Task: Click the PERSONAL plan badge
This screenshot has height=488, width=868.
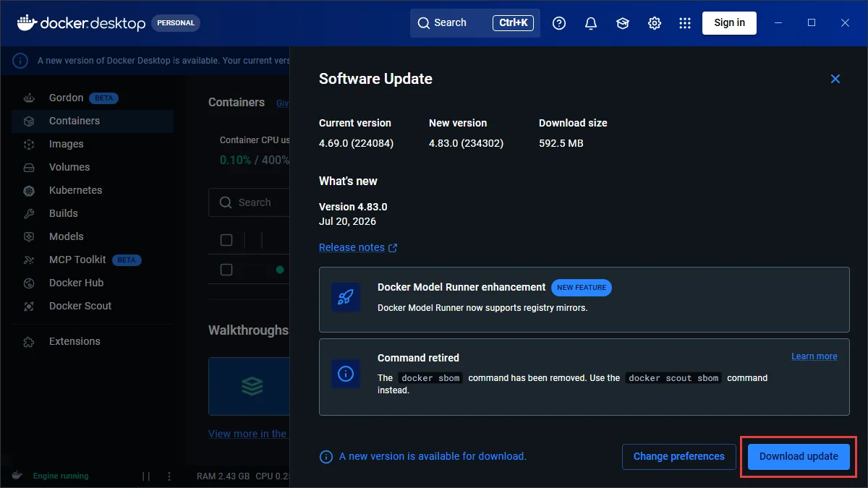Action: pyautogui.click(x=176, y=23)
